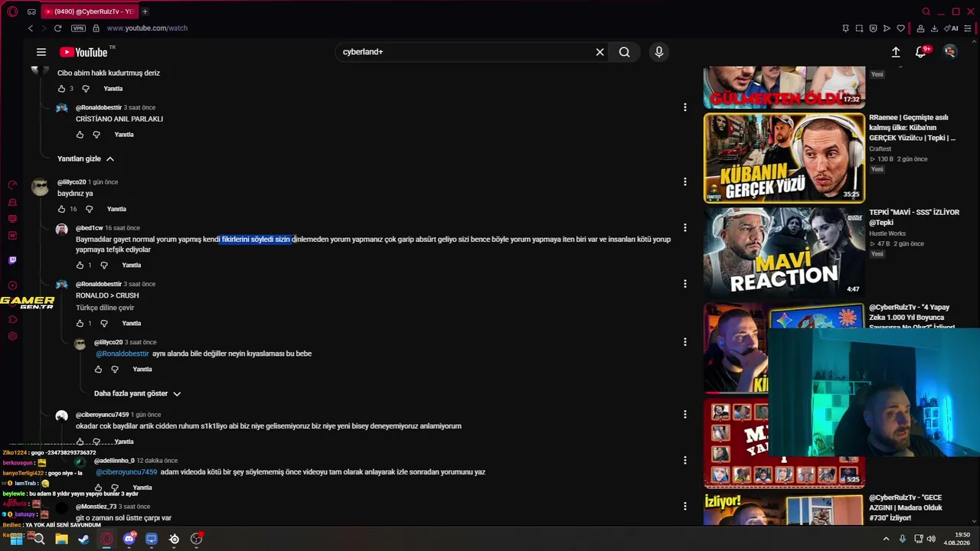Reply to the @bed1cw comment
The width and height of the screenshot is (980, 551).
(132, 266)
